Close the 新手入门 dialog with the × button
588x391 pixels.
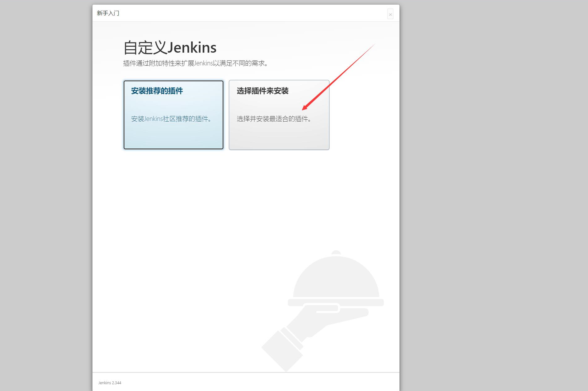click(390, 14)
